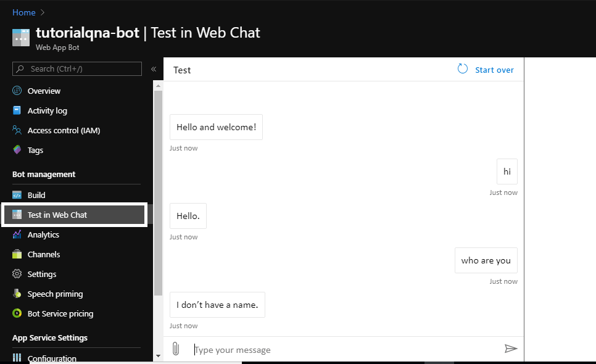Click the sidebar scrollbar thumb
Viewport: 596px width, 364px height.
point(158,193)
